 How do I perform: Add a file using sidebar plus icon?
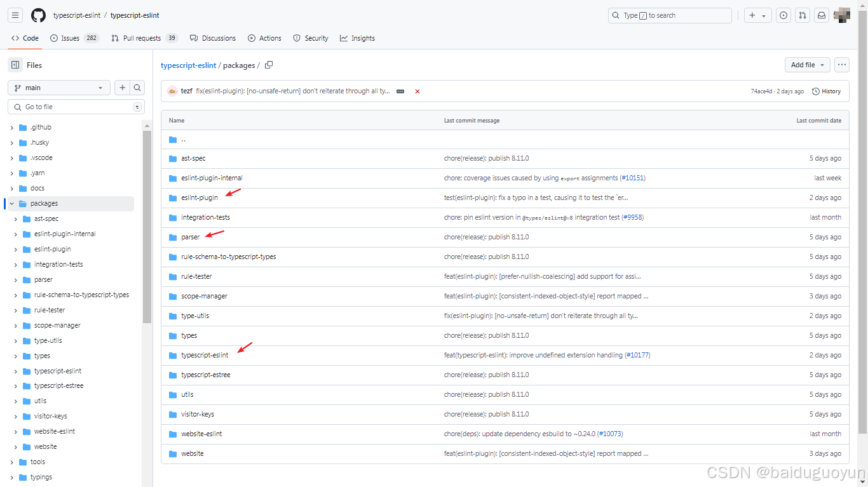click(122, 88)
